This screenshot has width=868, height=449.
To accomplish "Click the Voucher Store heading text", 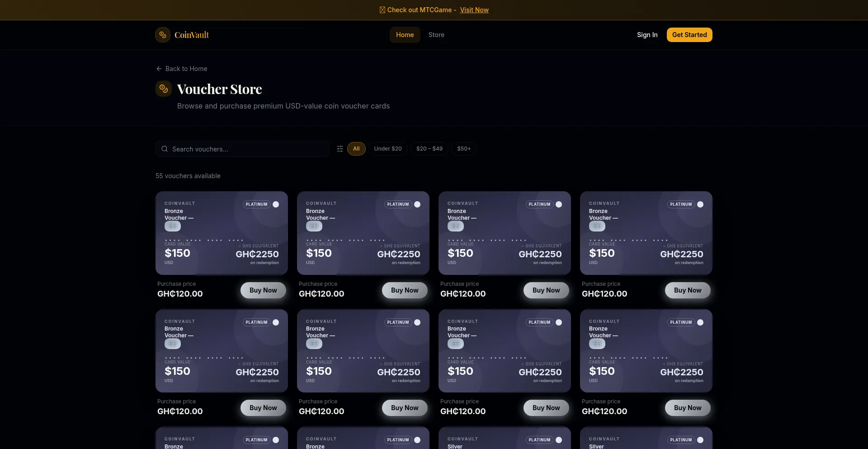I will pos(220,89).
